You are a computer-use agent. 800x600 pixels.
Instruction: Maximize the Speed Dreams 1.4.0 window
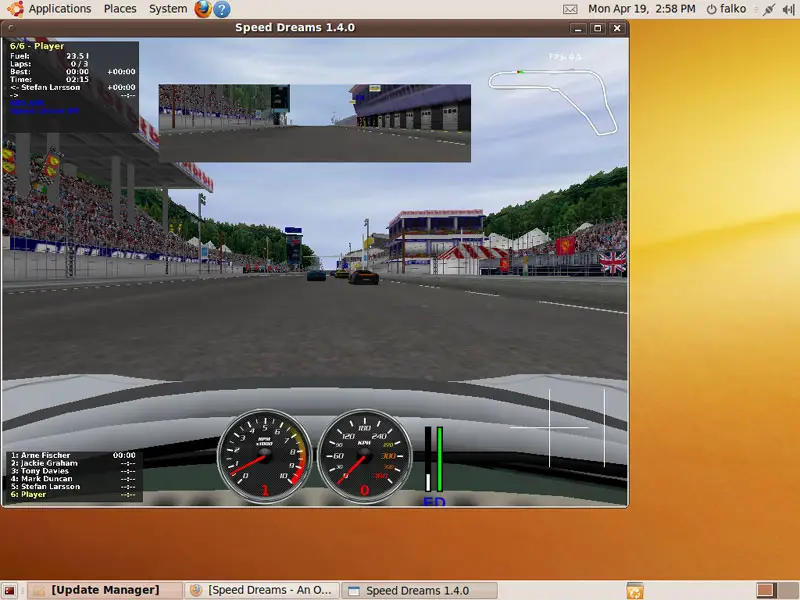tap(597, 29)
